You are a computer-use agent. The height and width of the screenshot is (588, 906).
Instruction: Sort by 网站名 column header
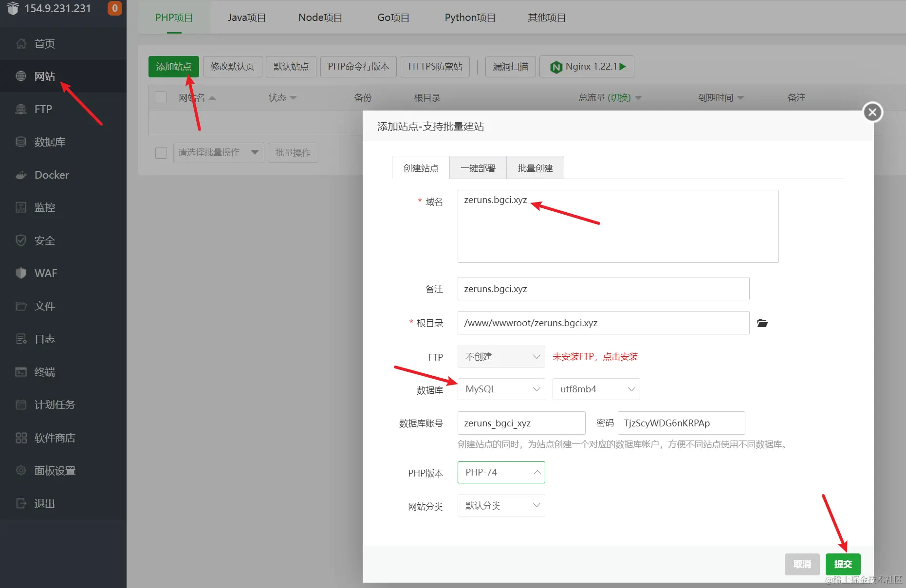[197, 98]
